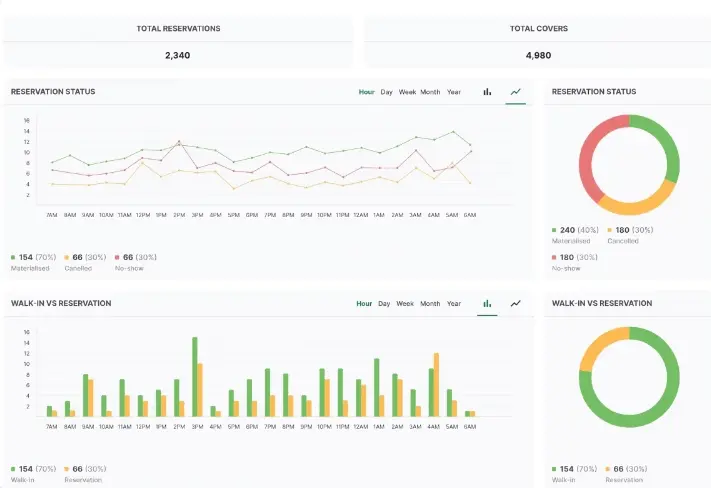This screenshot has width=711, height=488.
Task: Select Hour tab in Reservation Status panel
Action: click(366, 92)
